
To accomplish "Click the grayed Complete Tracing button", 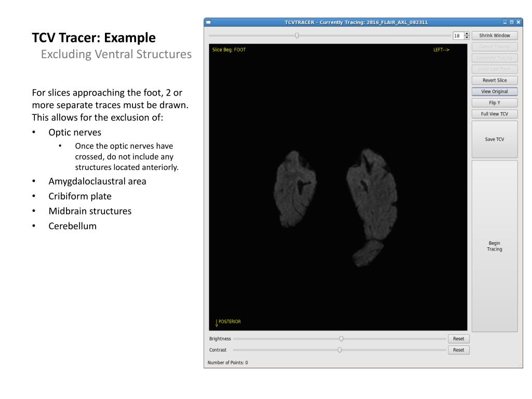I will (495, 58).
